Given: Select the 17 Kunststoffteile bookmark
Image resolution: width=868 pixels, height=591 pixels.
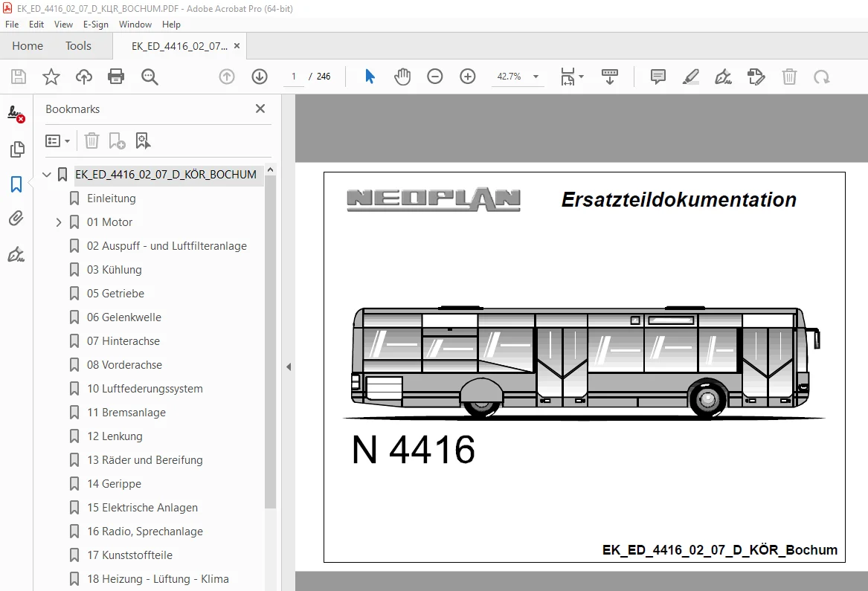Looking at the screenshot, I should [129, 555].
